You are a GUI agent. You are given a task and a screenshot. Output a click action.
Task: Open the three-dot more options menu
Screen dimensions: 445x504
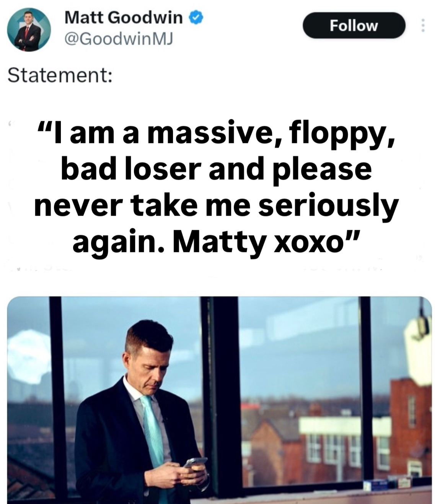423,26
